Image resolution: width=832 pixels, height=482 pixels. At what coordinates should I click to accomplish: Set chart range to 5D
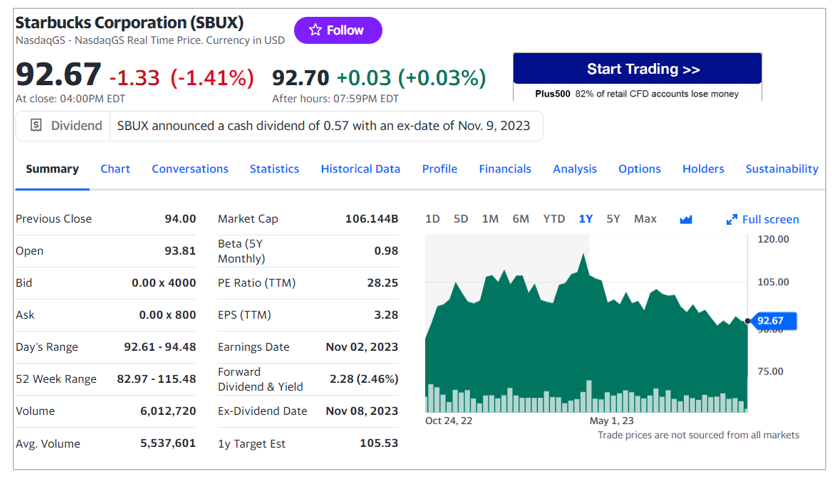(x=461, y=219)
